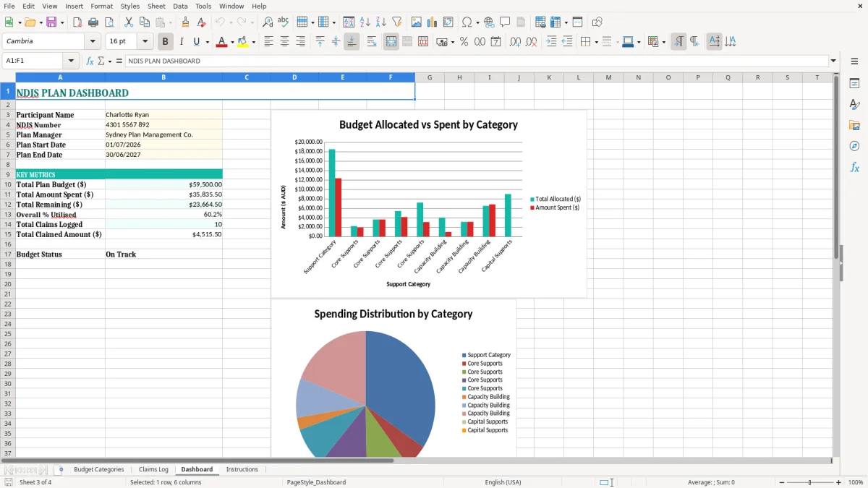
Task: Open the Format menu
Action: point(101,6)
